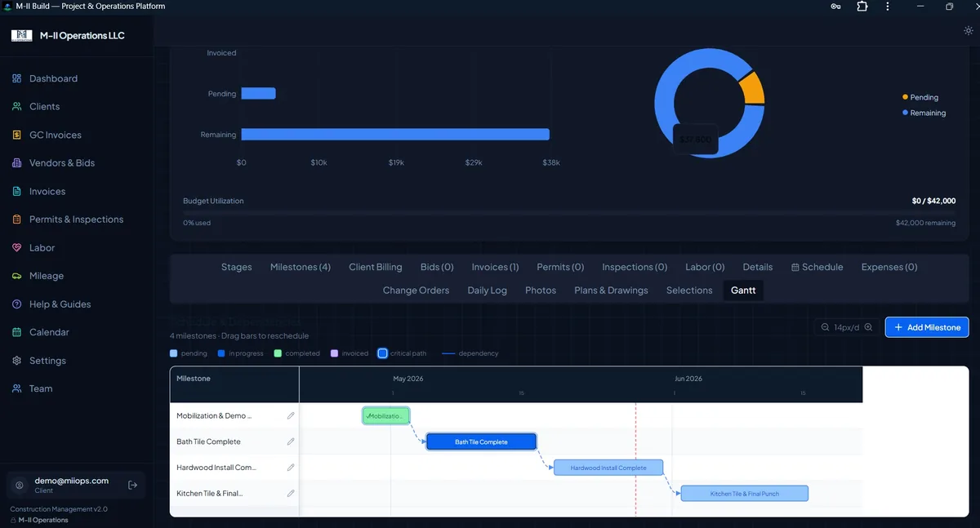Switch to the Invoices (1) tab
Screen dimensions: 980x528
(x=495, y=267)
